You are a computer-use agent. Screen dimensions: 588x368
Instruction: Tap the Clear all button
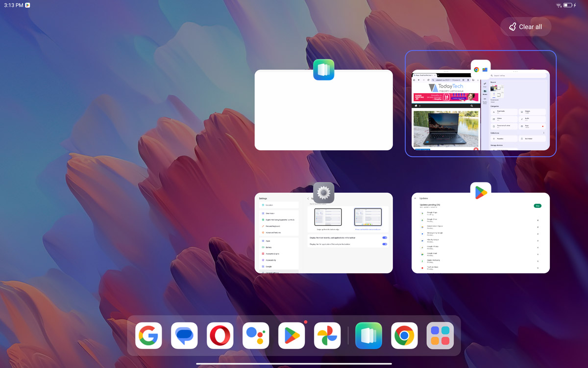tap(526, 27)
